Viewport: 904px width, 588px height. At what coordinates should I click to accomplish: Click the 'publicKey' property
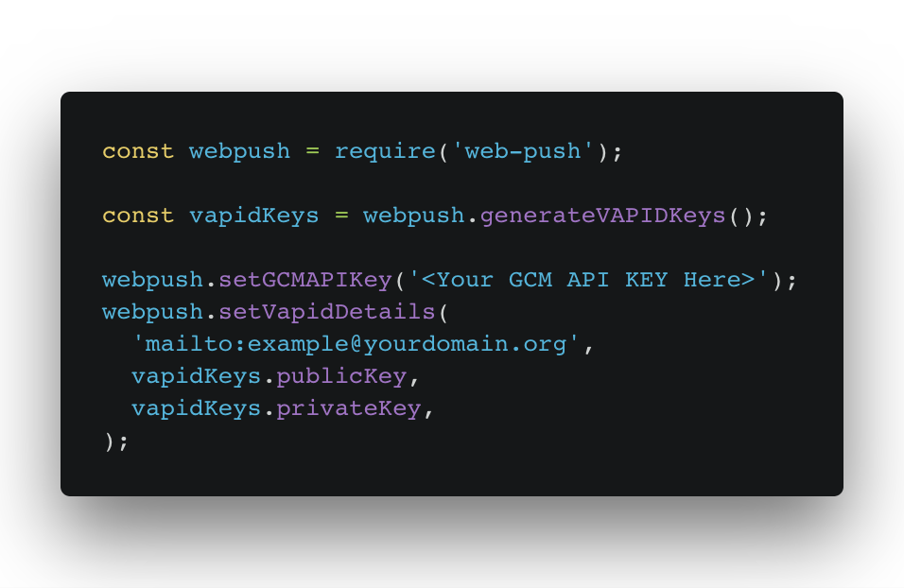point(341,377)
